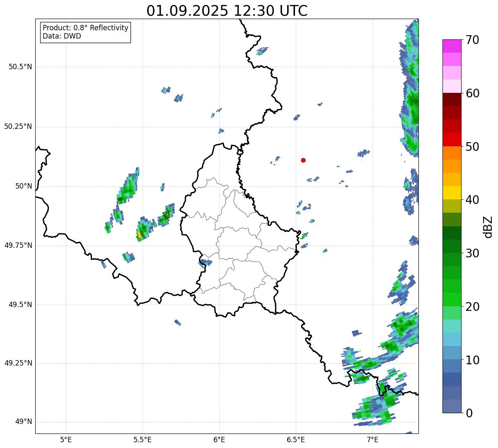This screenshot has height=448, width=498.
Task: Click the "Product: 0.8° Reflectivity" label
Action: [86, 28]
